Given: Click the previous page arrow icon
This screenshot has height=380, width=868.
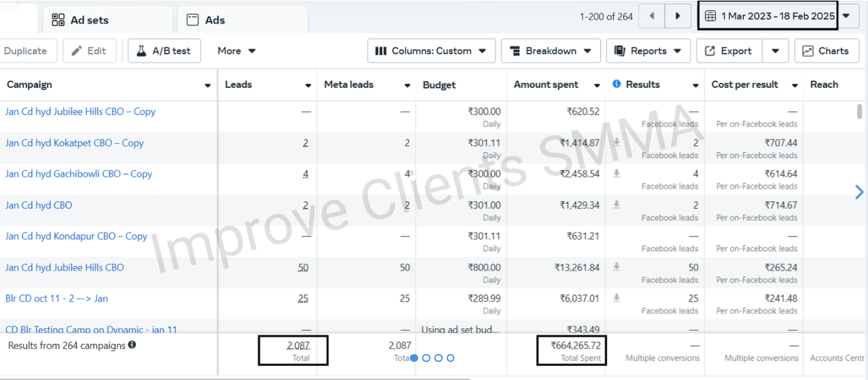Looking at the screenshot, I should pyautogui.click(x=650, y=16).
